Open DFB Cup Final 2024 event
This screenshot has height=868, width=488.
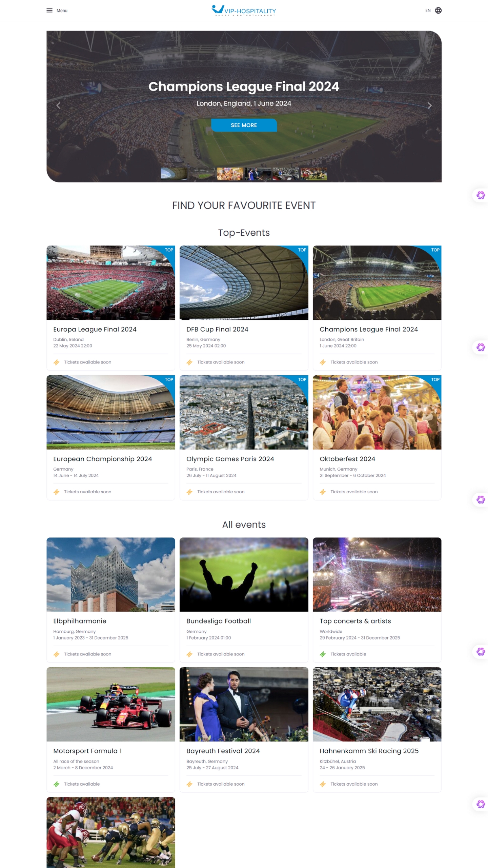(217, 329)
